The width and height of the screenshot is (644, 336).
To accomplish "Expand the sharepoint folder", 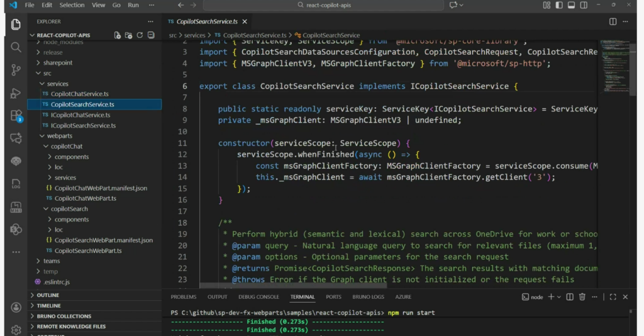I will pos(58,63).
